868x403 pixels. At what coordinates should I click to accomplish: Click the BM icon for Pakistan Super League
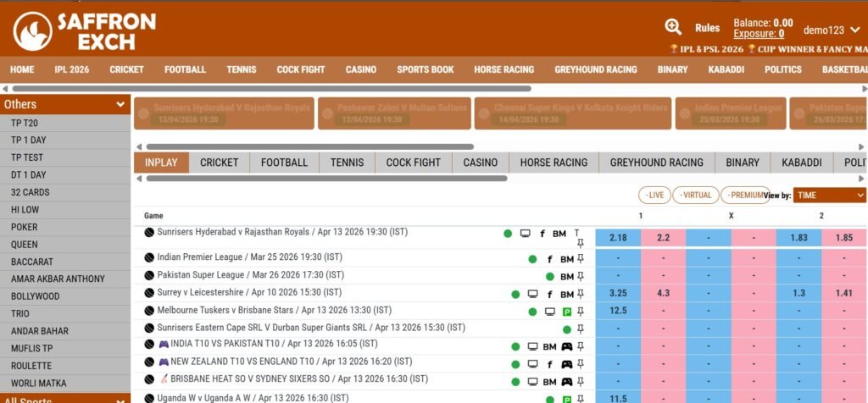pyautogui.click(x=567, y=276)
